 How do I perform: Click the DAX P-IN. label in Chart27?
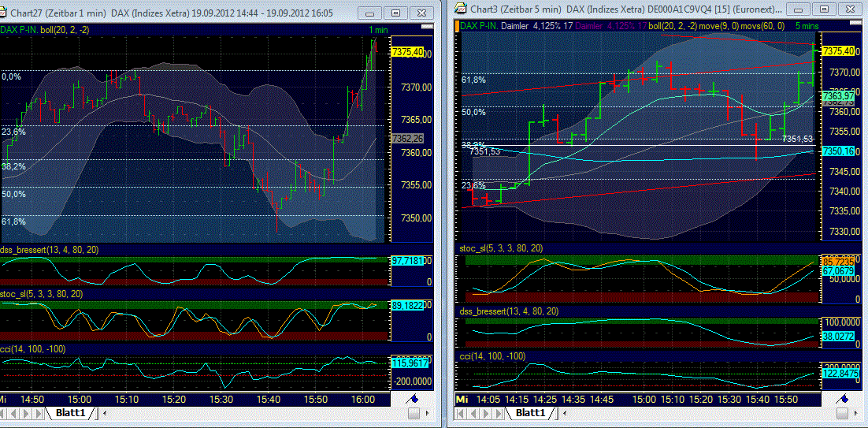[20, 29]
